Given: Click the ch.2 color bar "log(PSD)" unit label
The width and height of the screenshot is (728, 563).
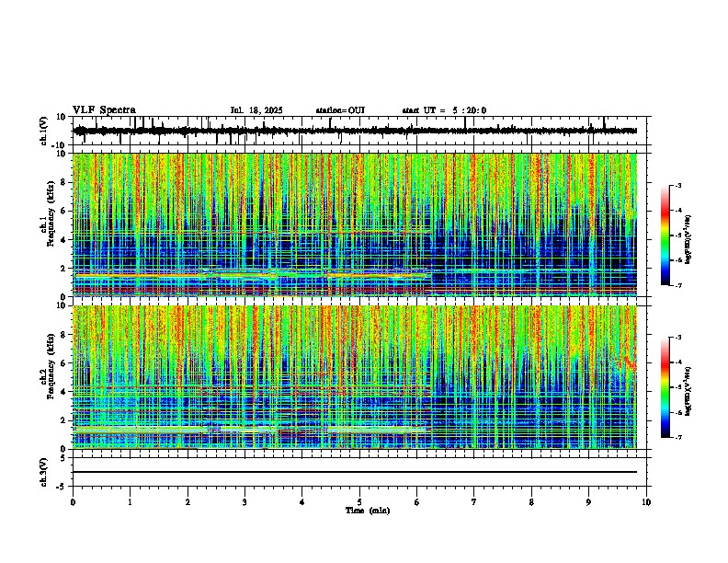Looking at the screenshot, I should 688,391.
